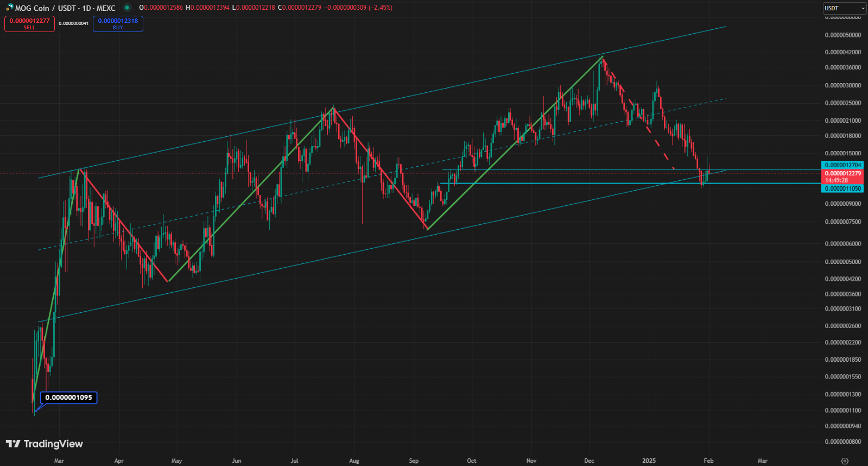
Task: Click the blue BUY price button
Action: pos(118,24)
